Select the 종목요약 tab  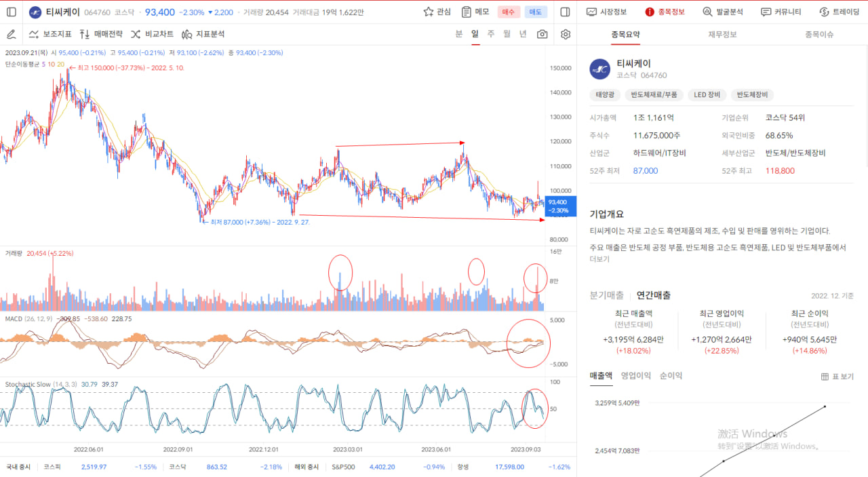coord(625,34)
